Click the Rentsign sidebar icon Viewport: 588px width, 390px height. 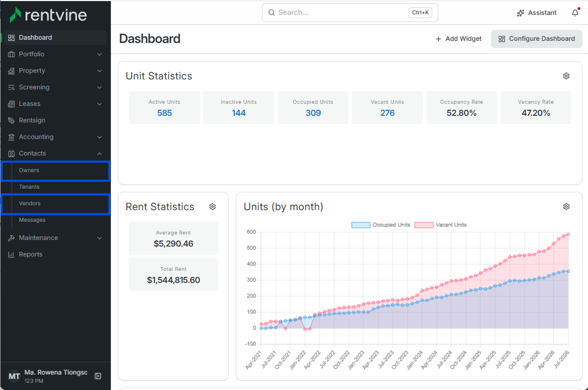[11, 120]
